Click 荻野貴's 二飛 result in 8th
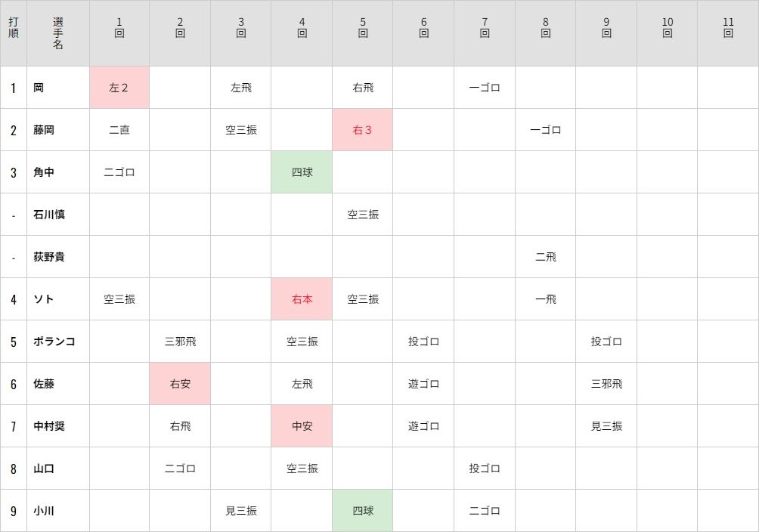This screenshot has width=759, height=532. pos(545,257)
